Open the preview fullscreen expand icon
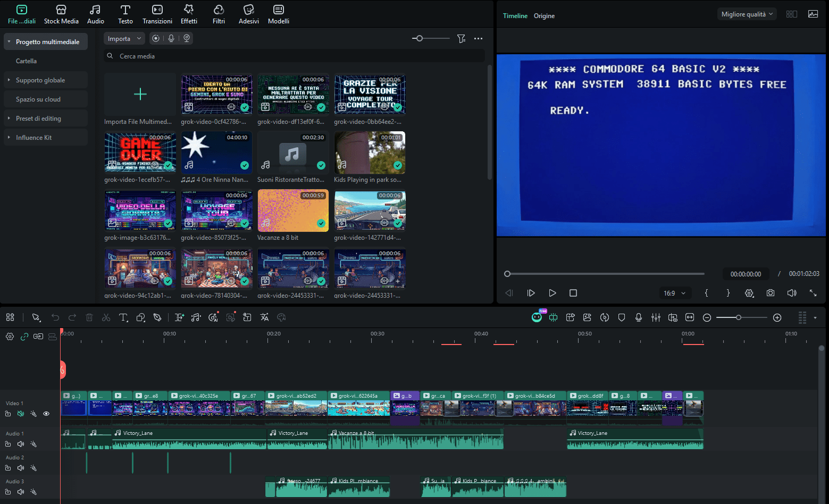The height and width of the screenshot is (504, 829). (x=813, y=293)
